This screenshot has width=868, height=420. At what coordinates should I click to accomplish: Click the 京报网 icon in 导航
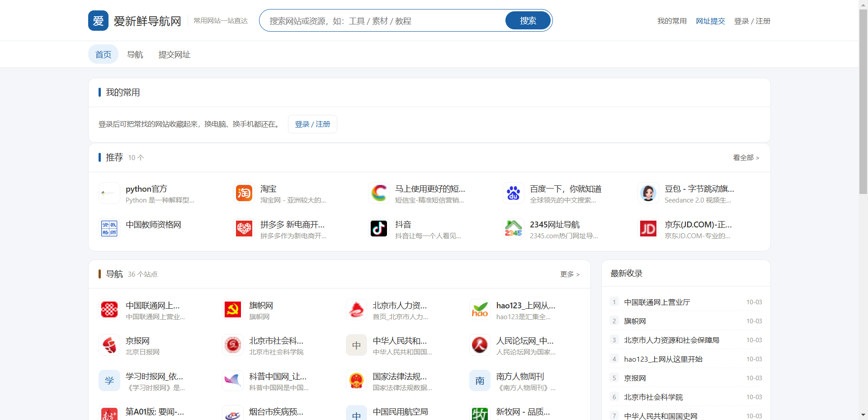click(109, 345)
